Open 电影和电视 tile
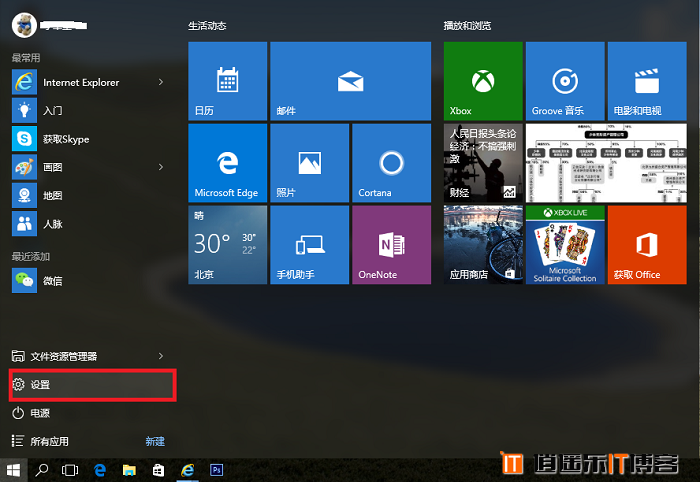This screenshot has width=700, height=482. point(647,81)
